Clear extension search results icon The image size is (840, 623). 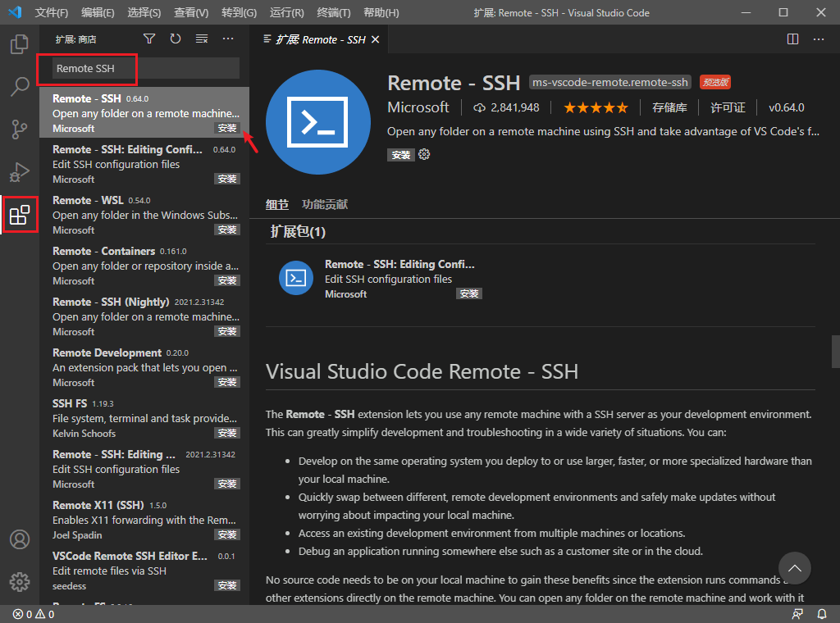202,39
